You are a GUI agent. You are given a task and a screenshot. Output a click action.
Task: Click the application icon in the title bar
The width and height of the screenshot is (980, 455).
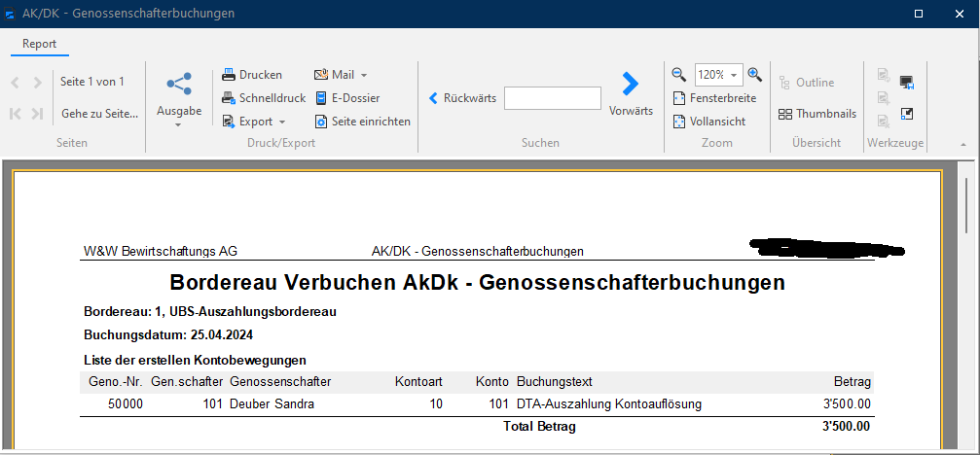(10, 13)
